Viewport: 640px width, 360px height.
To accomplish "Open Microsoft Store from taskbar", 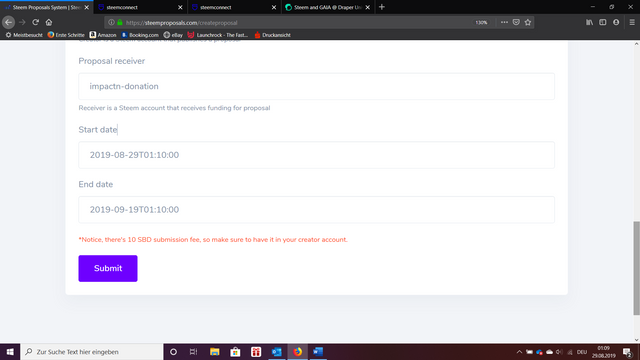I will point(235,352).
